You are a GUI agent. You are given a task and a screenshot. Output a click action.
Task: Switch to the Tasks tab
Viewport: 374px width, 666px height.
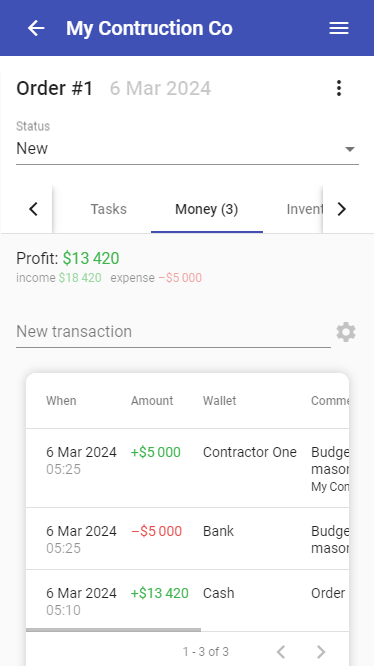[109, 209]
